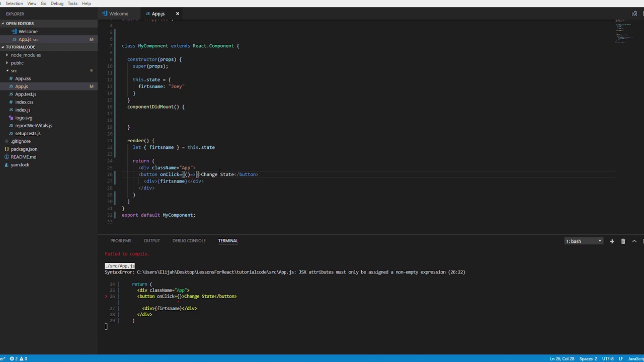
Task: Open package.json file
Action: coord(24,149)
